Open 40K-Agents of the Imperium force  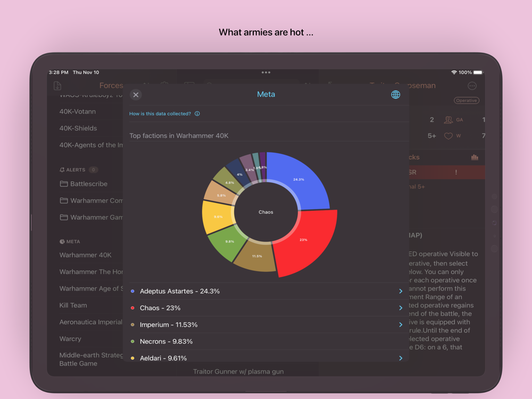(91, 145)
